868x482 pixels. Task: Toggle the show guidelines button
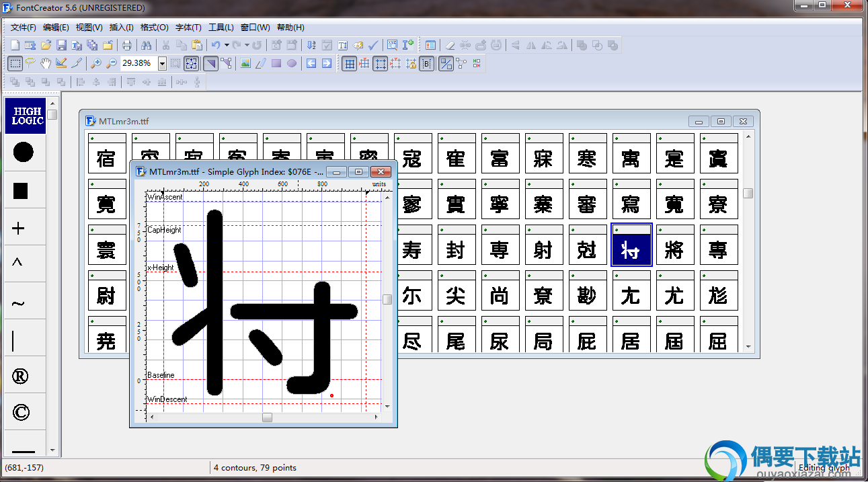381,63
